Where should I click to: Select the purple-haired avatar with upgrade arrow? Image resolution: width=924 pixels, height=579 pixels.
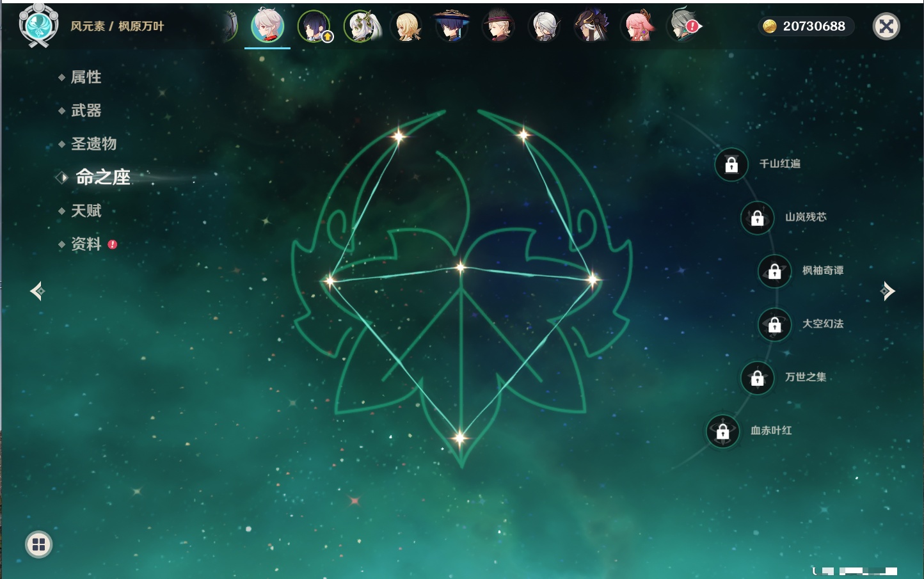click(314, 26)
